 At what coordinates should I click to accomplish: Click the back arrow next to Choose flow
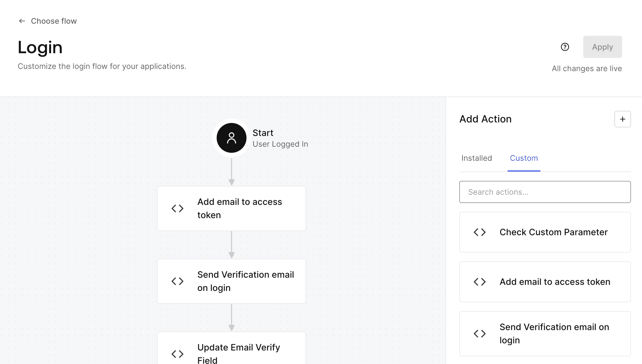[x=22, y=21]
